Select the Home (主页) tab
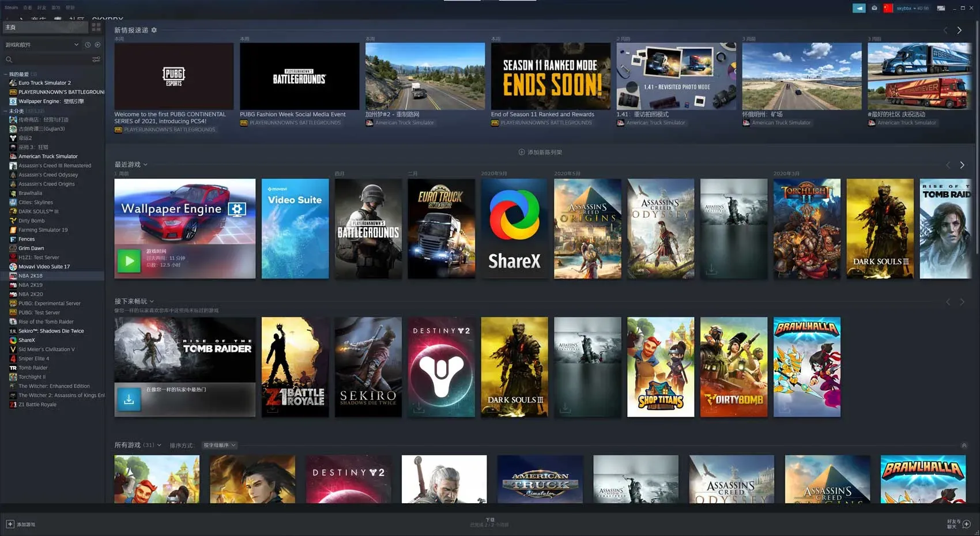Viewport: 980px width, 536px height. pyautogui.click(x=45, y=27)
